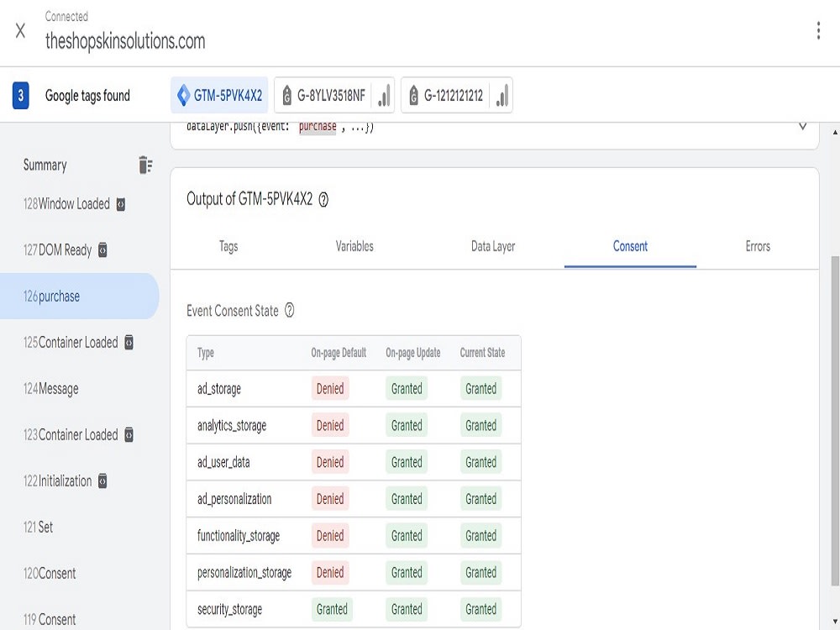Select event 121 Set
840x630 pixels.
tap(38, 528)
